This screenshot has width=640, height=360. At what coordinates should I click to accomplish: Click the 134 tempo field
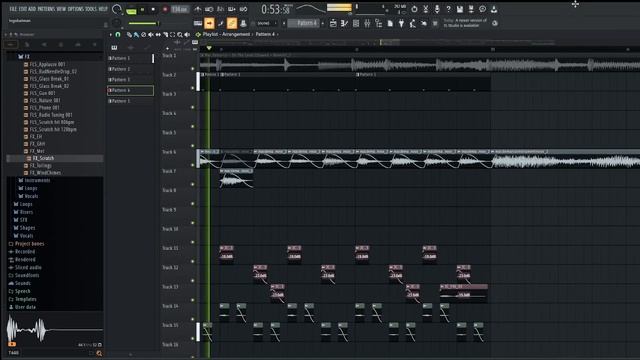coord(180,9)
